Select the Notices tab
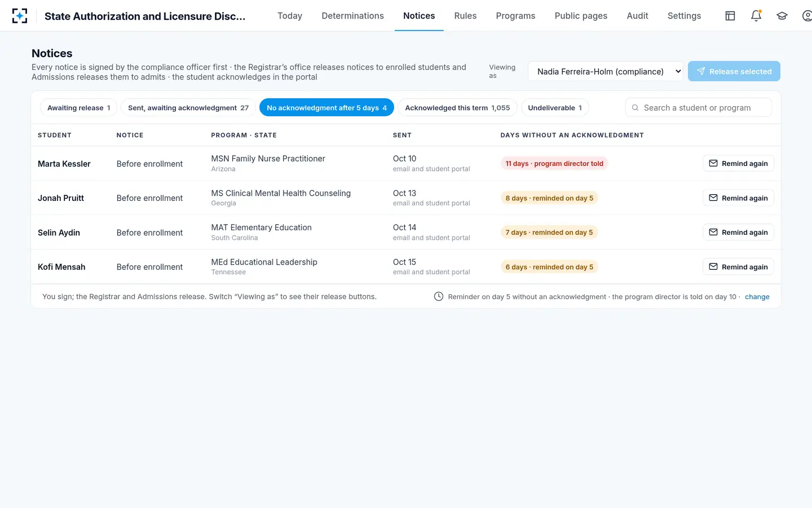 click(x=419, y=16)
